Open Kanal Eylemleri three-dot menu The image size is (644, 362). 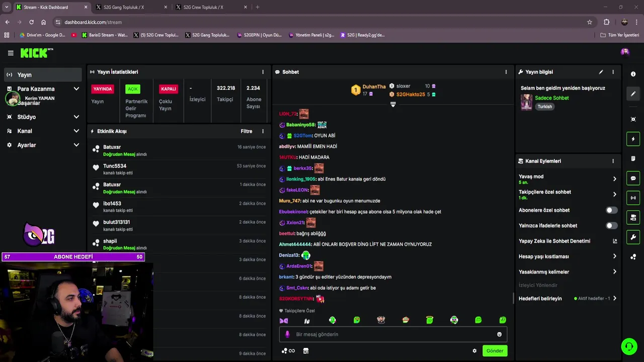click(x=613, y=161)
